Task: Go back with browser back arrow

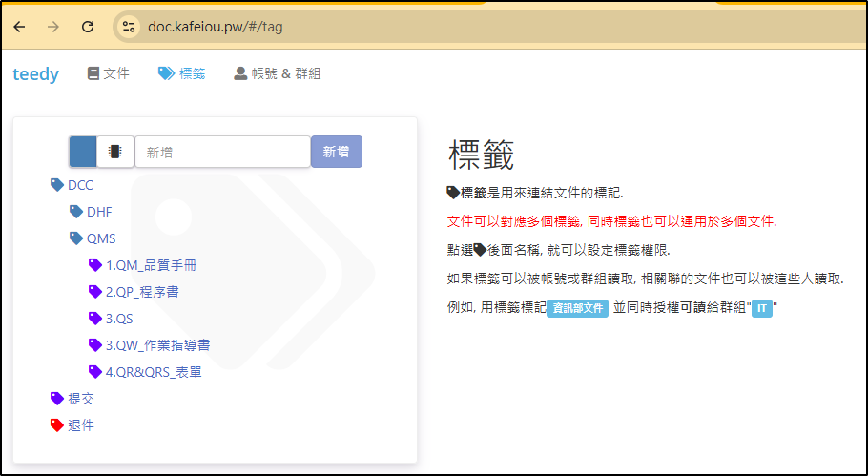Action: coord(19,27)
